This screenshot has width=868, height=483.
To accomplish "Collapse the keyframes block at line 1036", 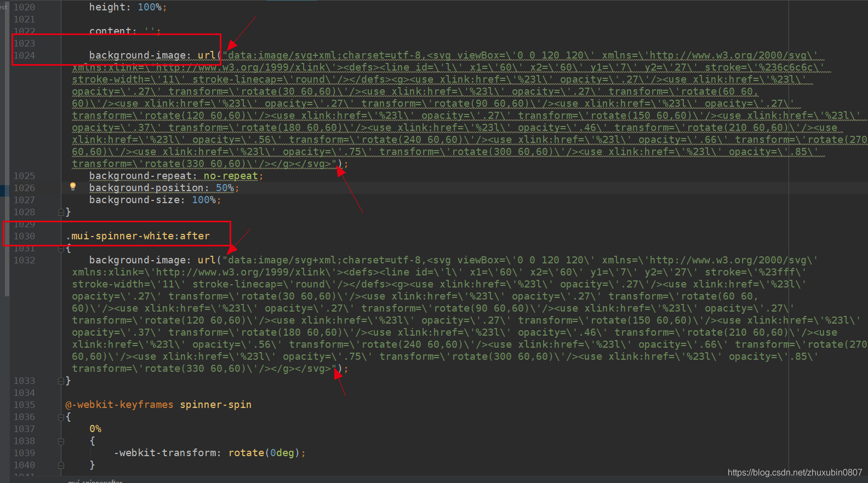I will point(61,417).
